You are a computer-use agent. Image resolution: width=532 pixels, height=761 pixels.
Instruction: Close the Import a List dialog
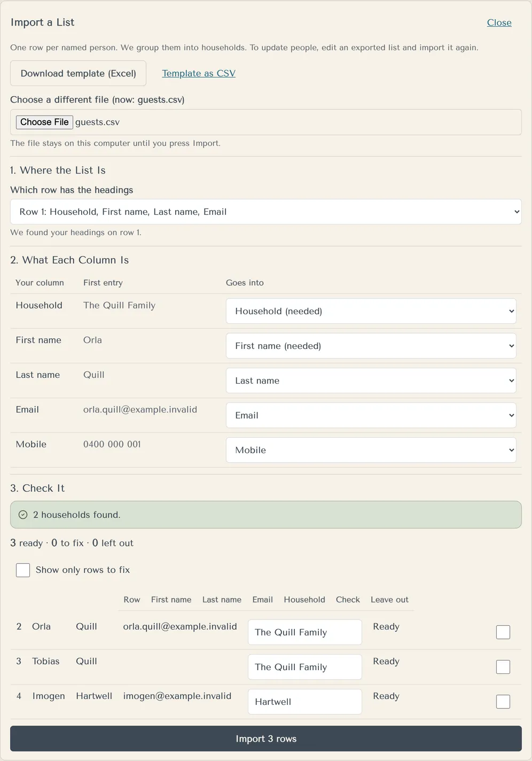coord(499,22)
